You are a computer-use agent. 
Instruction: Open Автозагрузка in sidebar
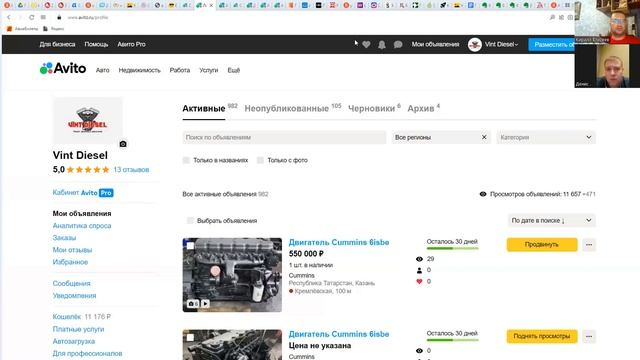pyautogui.click(x=73, y=341)
